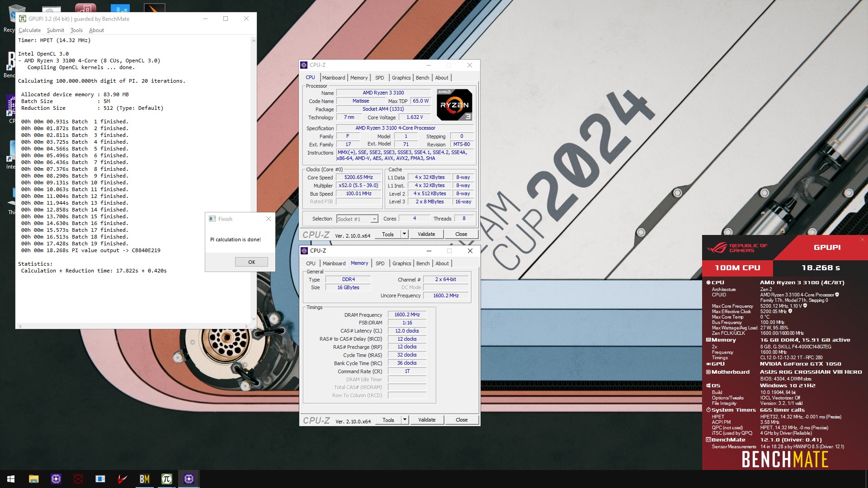Click the DRAM Frequency 1600.2 MHz field
868x488 pixels.
pos(407,315)
